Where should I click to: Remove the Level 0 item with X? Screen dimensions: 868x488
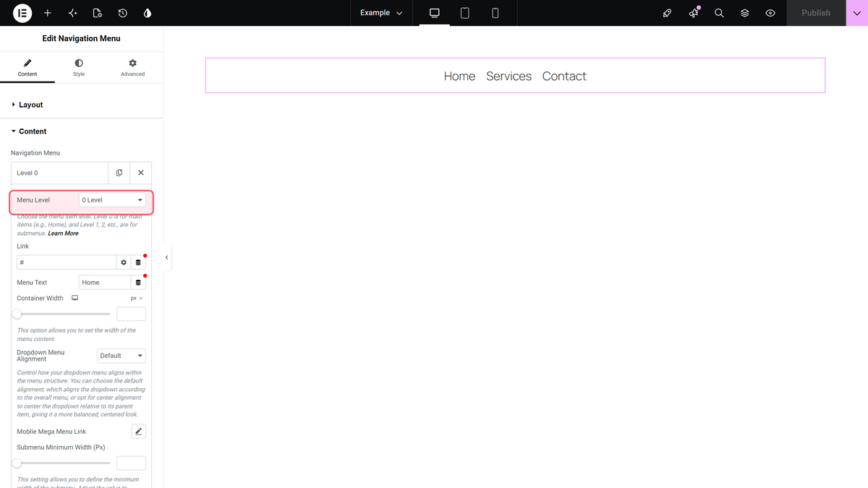coord(141,173)
